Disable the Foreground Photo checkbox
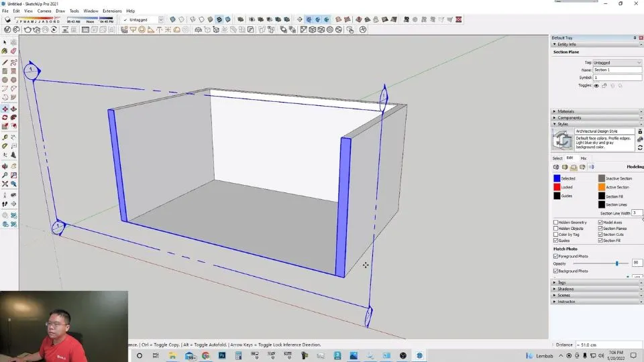 point(555,256)
